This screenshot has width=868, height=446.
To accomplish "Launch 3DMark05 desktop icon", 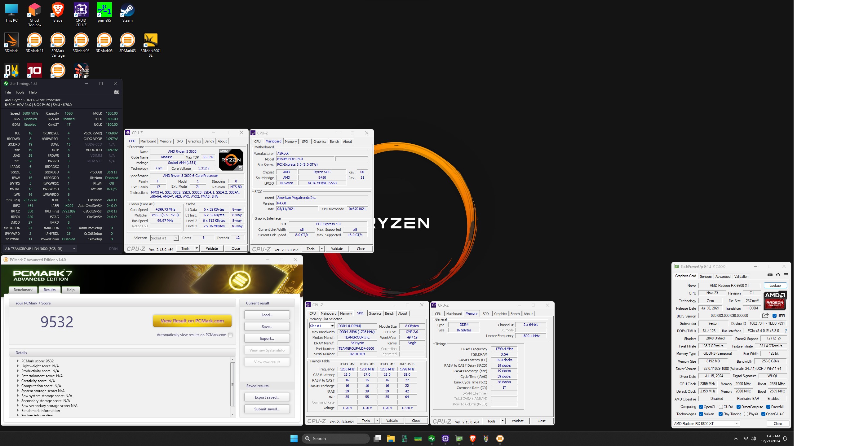I will tap(104, 43).
